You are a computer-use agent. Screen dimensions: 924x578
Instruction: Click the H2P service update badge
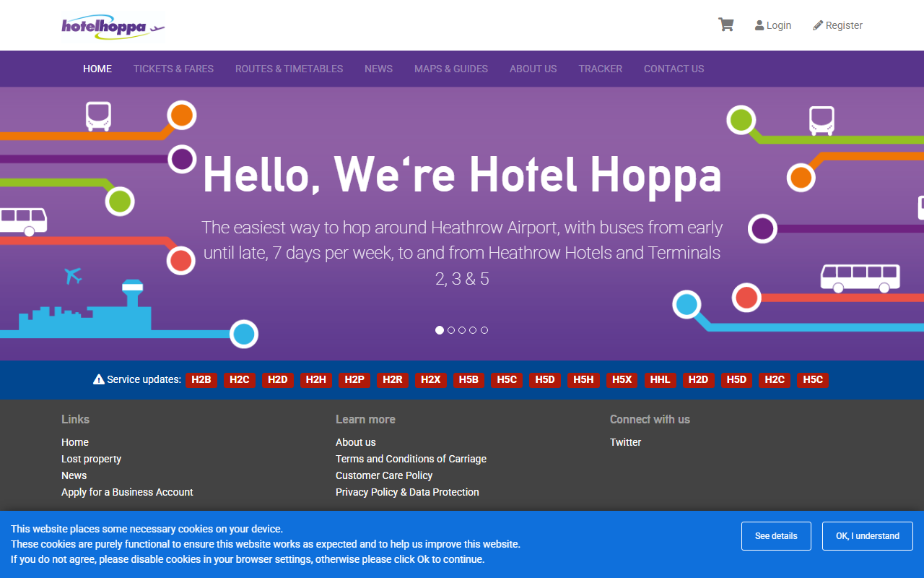(354, 379)
